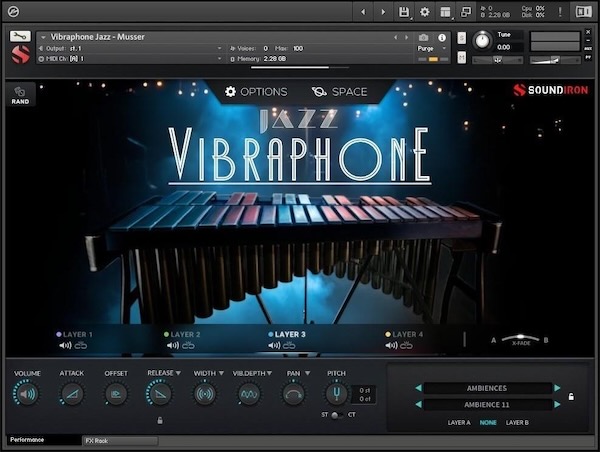600x452 pixels.
Task: Click the camera snapshot icon
Action: tap(423, 37)
